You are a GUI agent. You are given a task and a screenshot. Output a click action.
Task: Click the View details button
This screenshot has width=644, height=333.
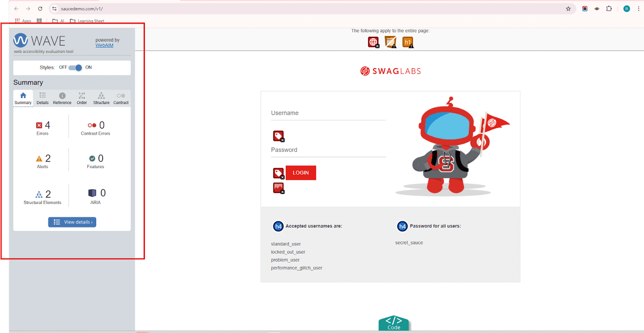[72, 222]
